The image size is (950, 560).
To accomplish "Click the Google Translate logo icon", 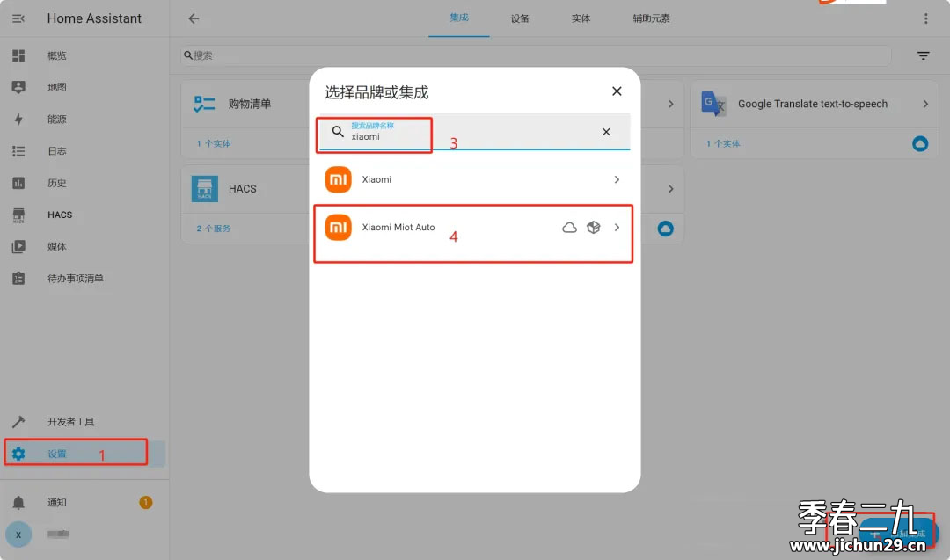I will click(713, 104).
